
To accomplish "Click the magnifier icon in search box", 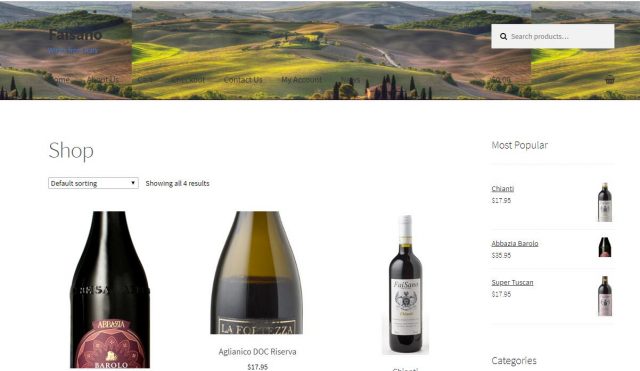I will 503,36.
